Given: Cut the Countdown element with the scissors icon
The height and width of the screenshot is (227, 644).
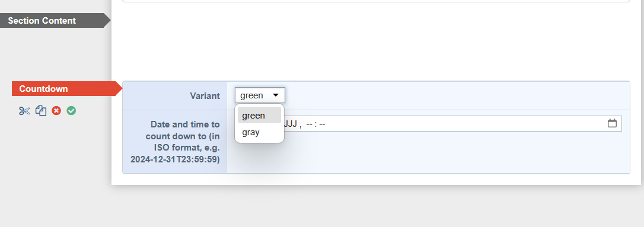Looking at the screenshot, I should [25, 111].
